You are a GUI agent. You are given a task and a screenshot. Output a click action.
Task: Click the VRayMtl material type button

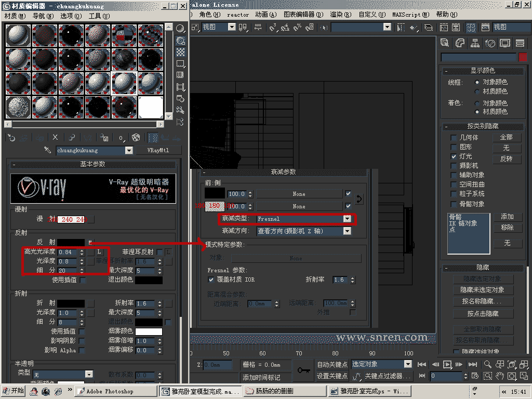point(158,150)
